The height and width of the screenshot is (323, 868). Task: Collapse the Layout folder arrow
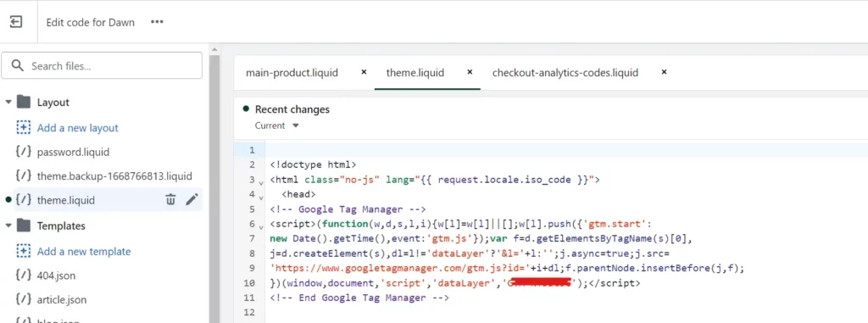(x=8, y=103)
